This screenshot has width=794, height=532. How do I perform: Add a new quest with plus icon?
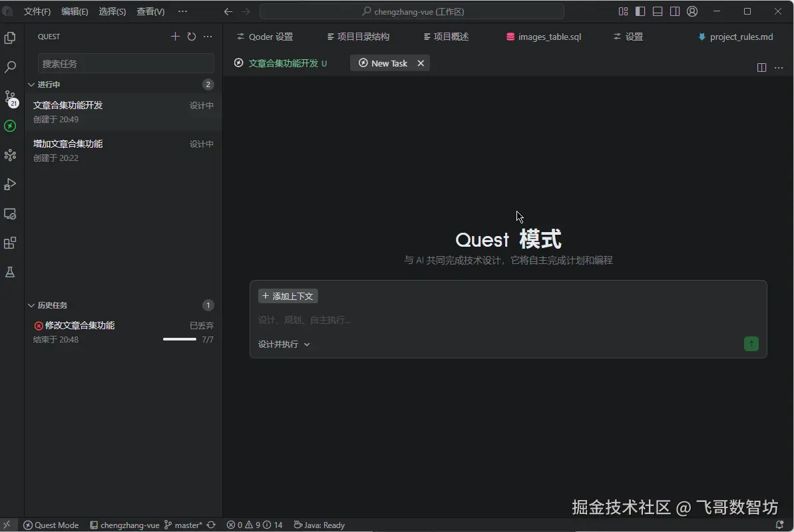175,37
